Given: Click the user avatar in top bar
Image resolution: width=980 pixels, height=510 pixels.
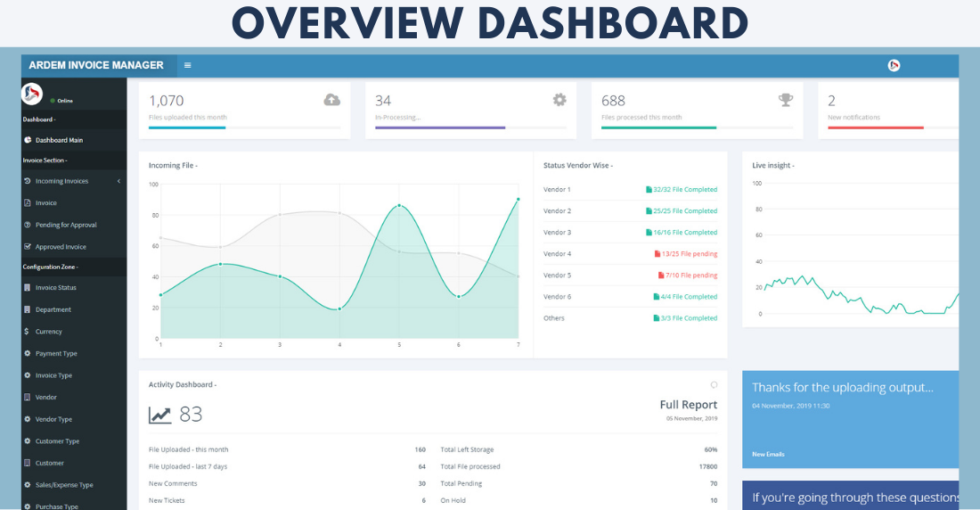Looking at the screenshot, I should click(894, 65).
